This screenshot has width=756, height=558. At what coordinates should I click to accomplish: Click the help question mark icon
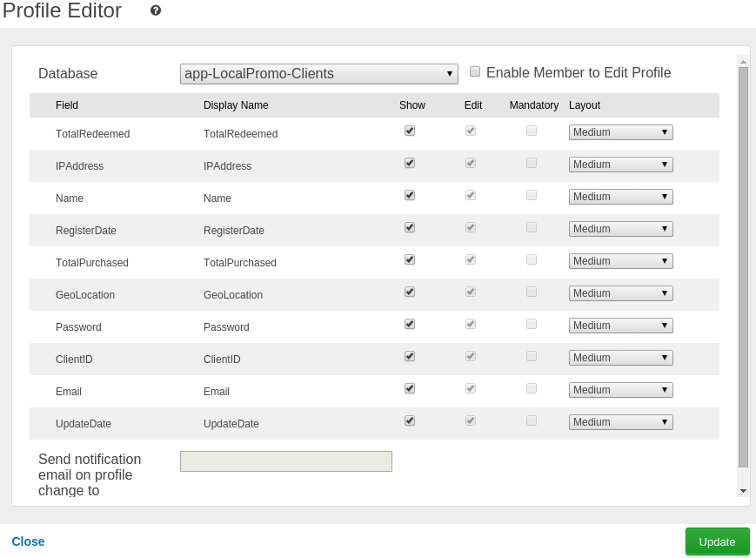(156, 10)
